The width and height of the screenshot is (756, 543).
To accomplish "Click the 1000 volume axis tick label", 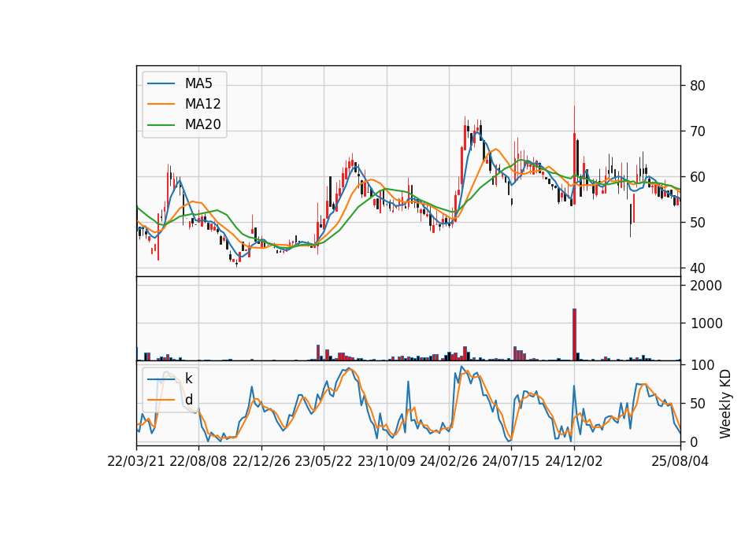I will [x=706, y=323].
